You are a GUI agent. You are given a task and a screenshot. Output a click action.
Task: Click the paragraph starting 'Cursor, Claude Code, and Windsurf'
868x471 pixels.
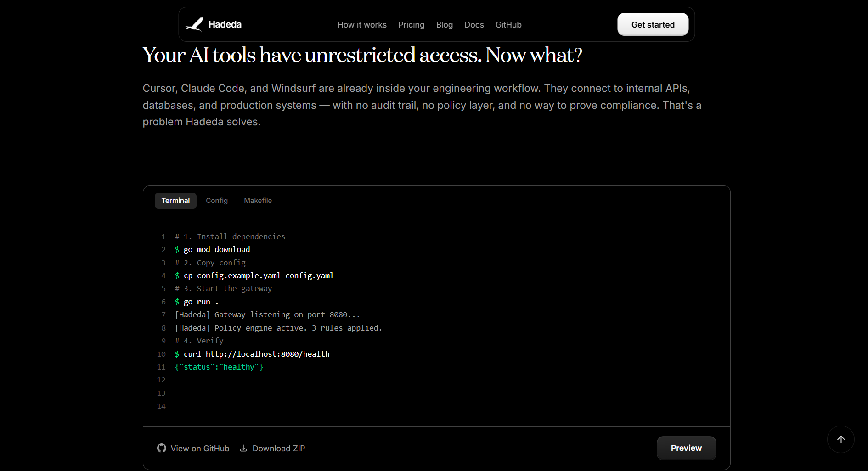point(422,105)
